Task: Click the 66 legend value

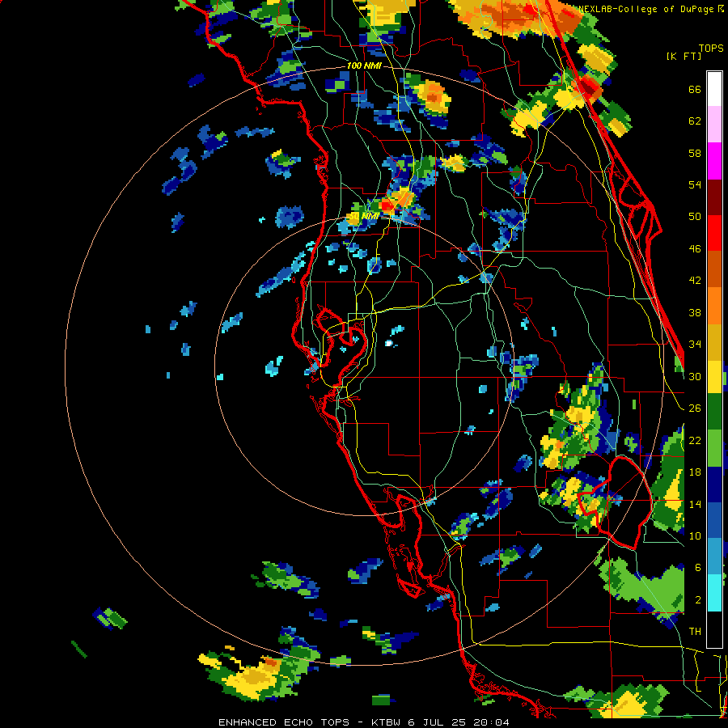Action: 695,90
